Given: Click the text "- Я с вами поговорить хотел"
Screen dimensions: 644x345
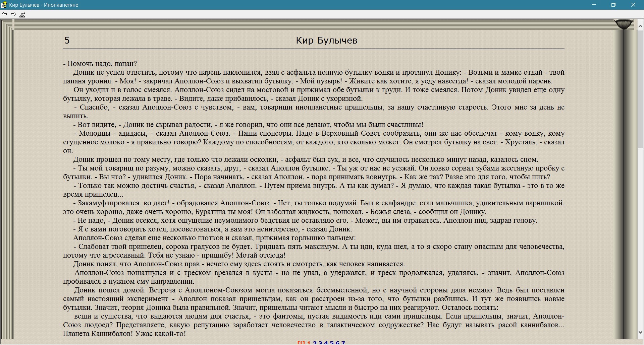Looking at the screenshot, I should click(x=121, y=229).
